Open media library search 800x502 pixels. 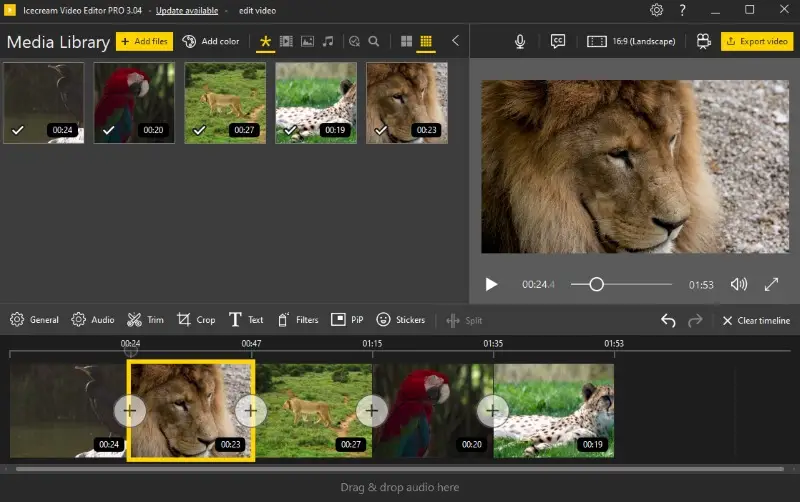tap(373, 41)
